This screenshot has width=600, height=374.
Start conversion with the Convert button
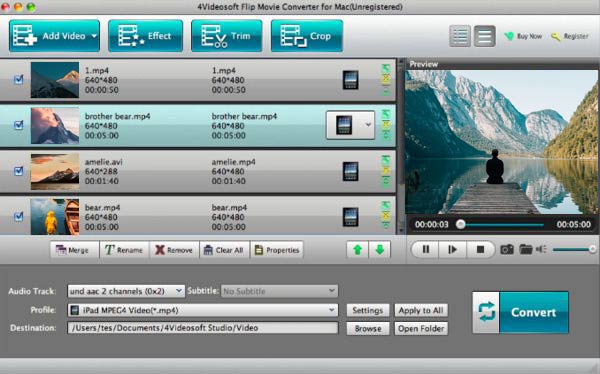point(520,312)
